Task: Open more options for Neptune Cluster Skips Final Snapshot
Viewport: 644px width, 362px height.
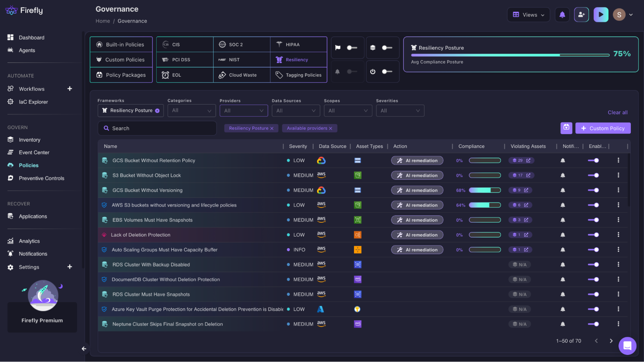Action: coord(618,324)
